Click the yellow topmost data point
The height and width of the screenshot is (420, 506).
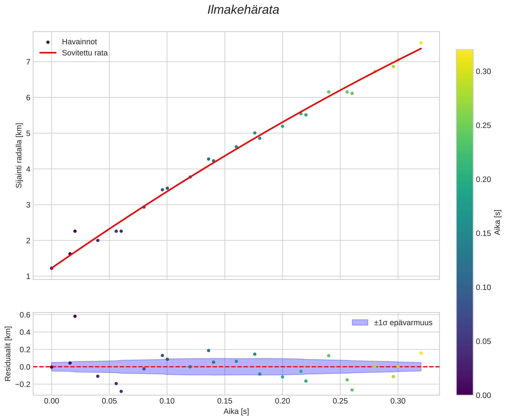point(421,43)
